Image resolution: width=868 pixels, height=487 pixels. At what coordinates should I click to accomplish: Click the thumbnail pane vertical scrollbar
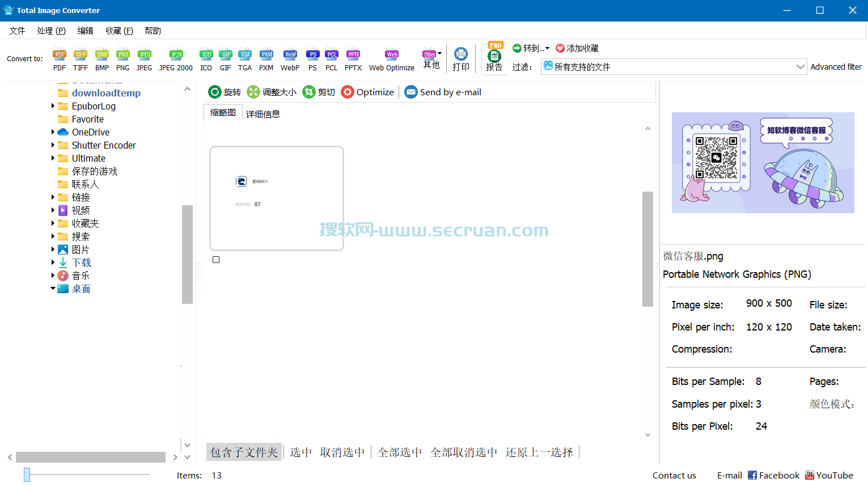(x=647, y=249)
